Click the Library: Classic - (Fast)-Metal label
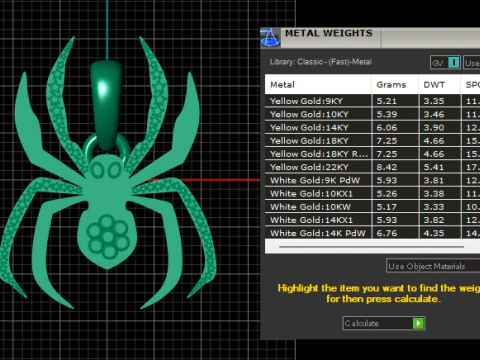The height and width of the screenshot is (360, 480). (321, 62)
